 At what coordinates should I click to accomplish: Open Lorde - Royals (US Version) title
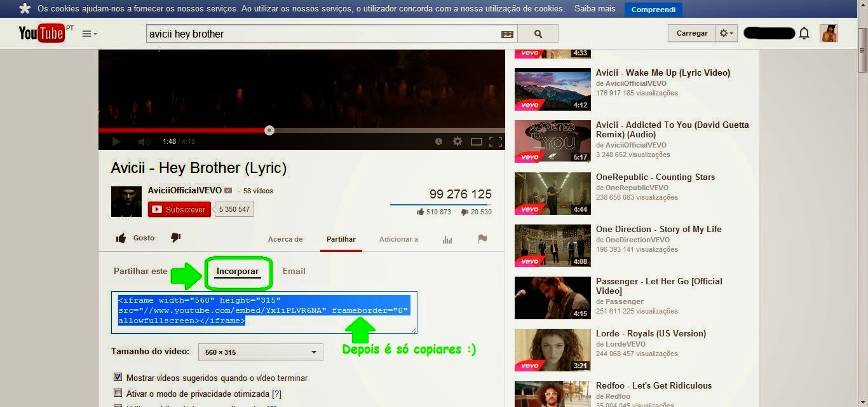pos(651,333)
